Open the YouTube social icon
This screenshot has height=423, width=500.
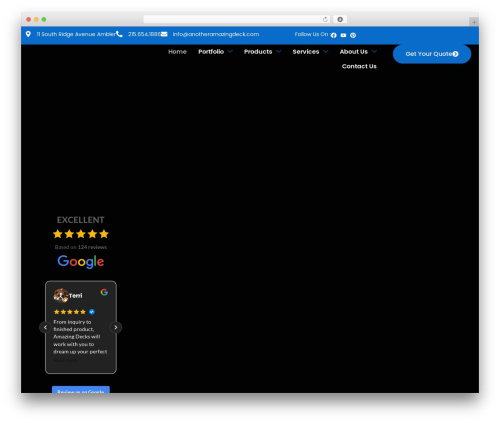coord(343,35)
